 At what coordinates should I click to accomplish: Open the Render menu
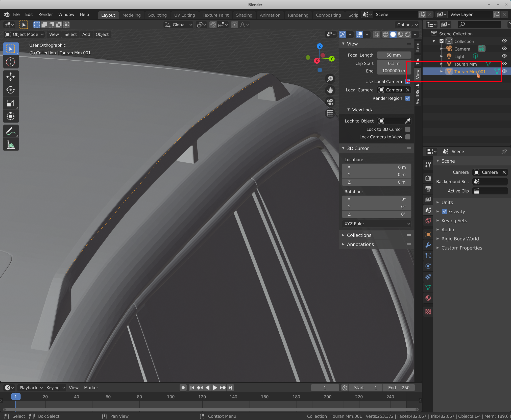click(x=45, y=14)
